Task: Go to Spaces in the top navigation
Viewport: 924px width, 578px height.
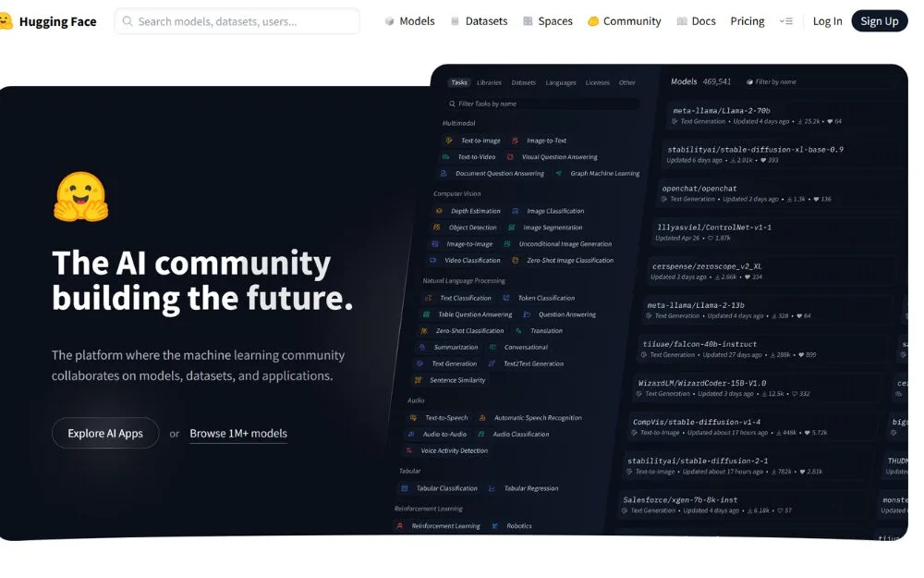Action: tap(548, 21)
